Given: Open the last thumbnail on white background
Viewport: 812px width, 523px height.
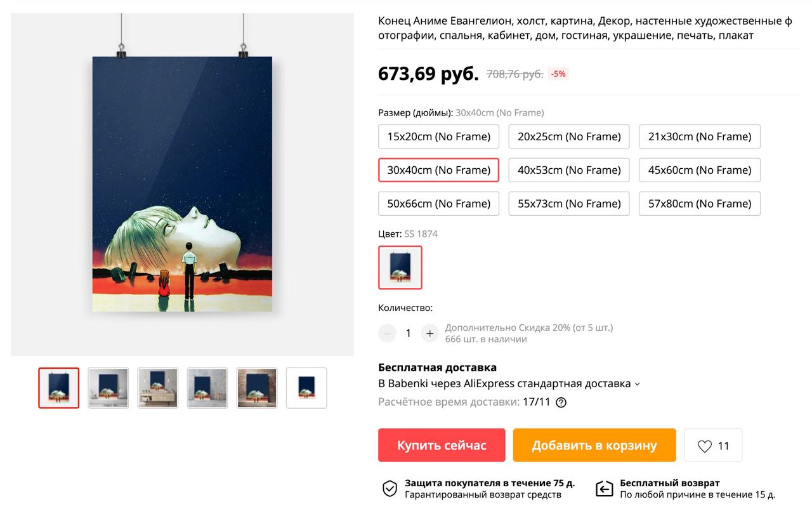Looking at the screenshot, I should click(x=306, y=388).
